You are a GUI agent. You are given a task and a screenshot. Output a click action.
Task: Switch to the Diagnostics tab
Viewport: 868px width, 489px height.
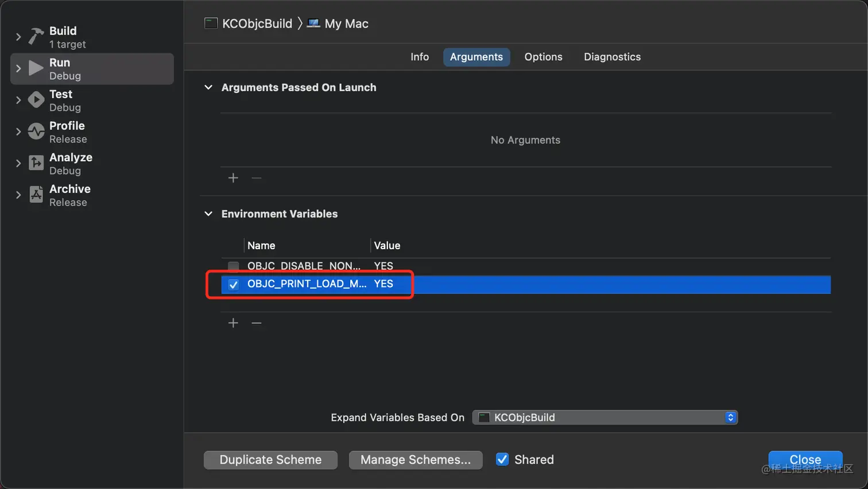tap(612, 57)
